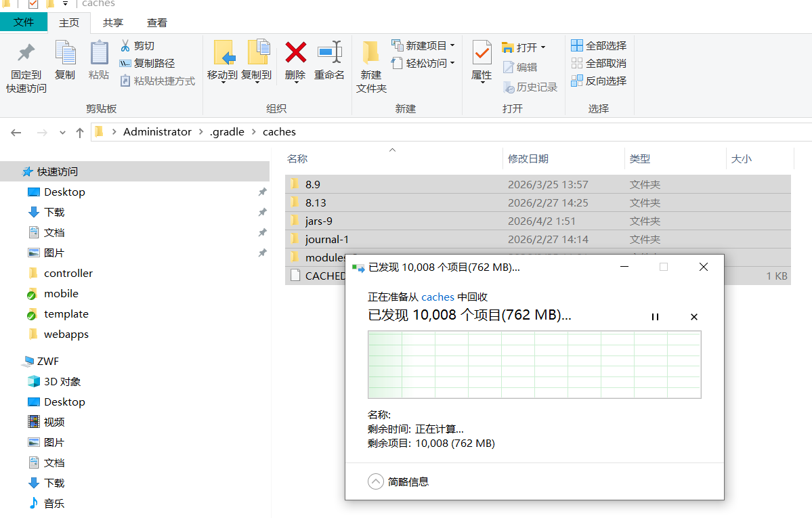Go back with the left arrow
Viewport: 812px width, 518px height.
pos(16,133)
